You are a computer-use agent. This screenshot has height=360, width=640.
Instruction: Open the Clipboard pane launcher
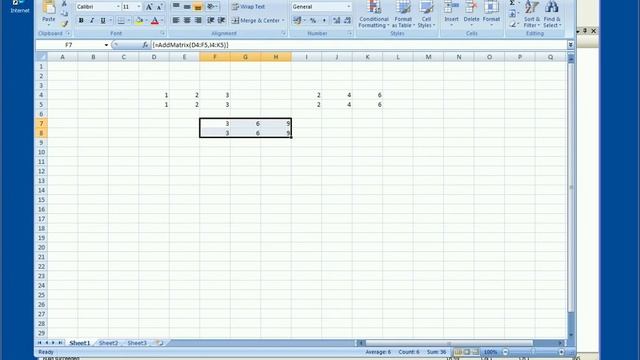tap(68, 33)
